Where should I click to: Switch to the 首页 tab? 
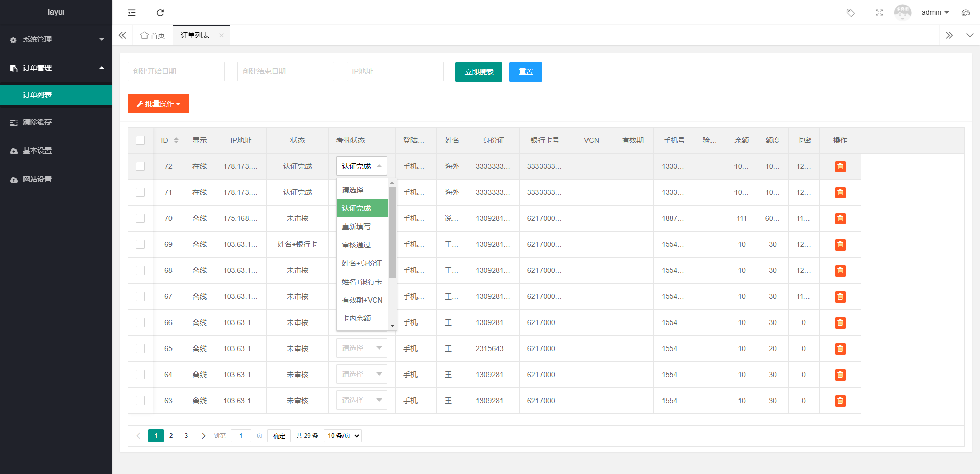coord(153,35)
